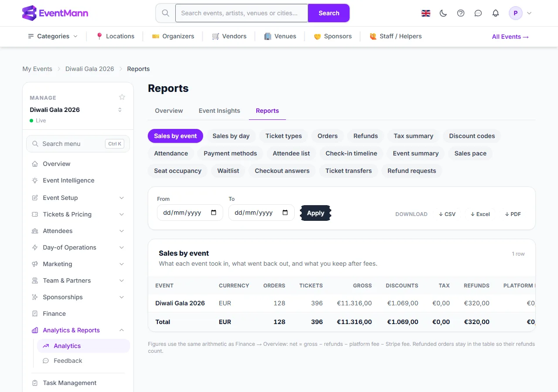
Task: Open the notifications bell
Action: coord(496,13)
